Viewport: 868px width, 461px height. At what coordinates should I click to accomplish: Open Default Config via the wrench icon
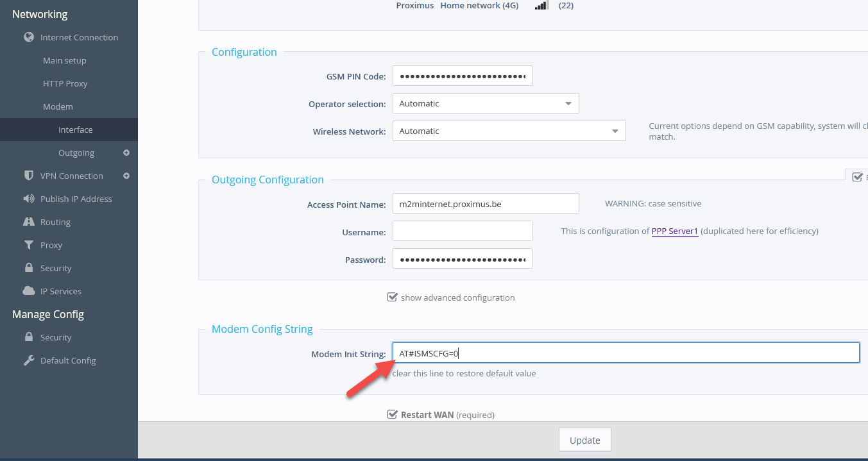click(28, 360)
